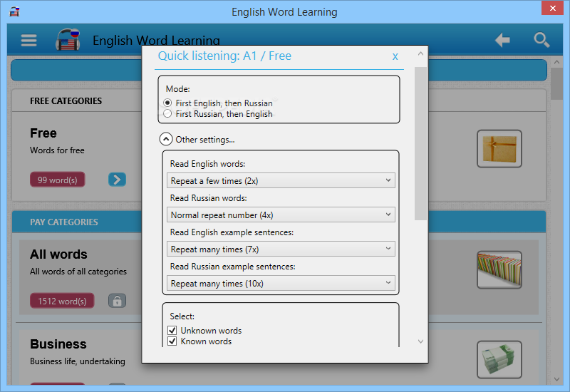
Task: Click the dialog scrollbar up arrow
Action: coord(420,54)
